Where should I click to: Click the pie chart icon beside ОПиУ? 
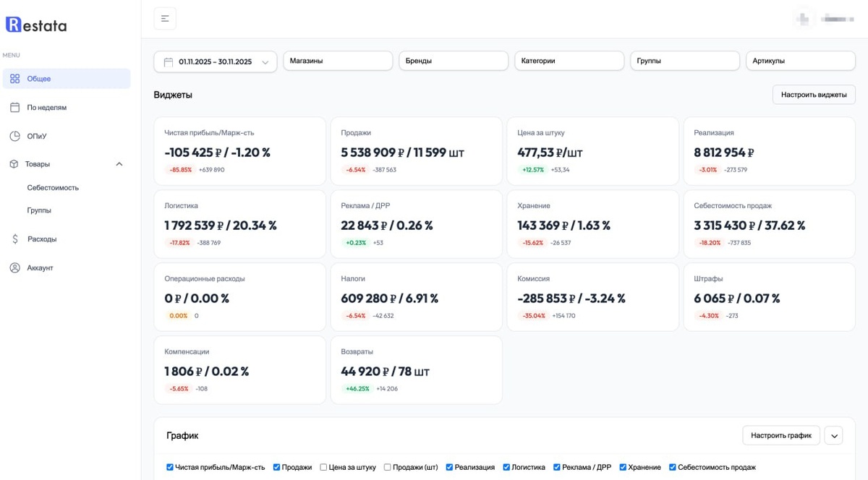[14, 136]
